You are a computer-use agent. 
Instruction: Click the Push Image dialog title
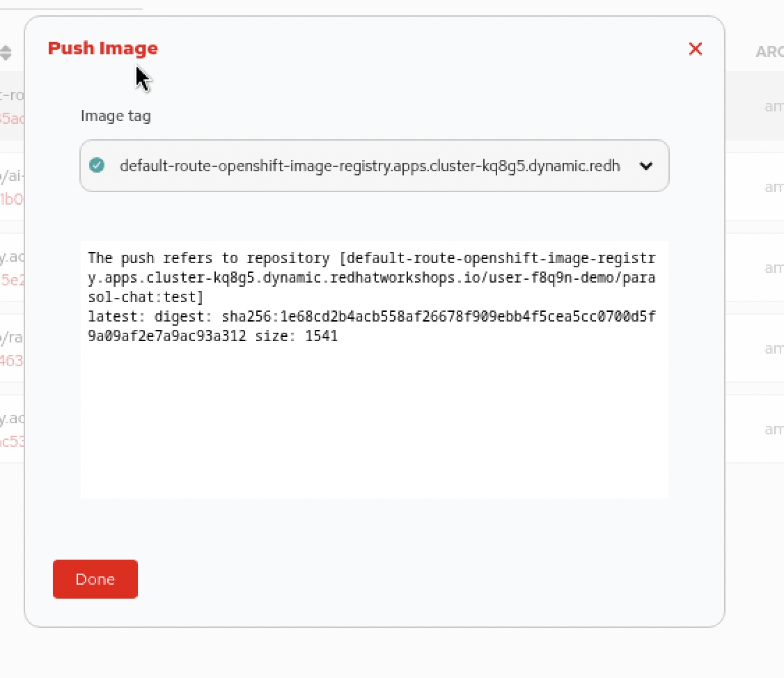click(103, 48)
